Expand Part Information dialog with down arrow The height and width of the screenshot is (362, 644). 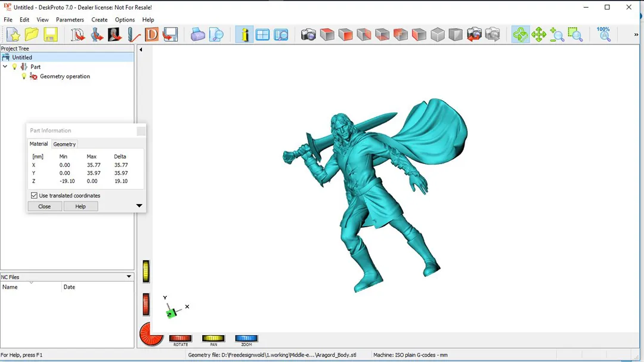pyautogui.click(x=139, y=205)
